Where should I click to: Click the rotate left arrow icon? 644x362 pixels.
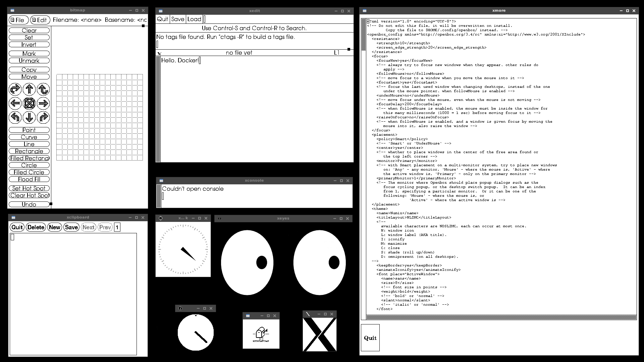[15, 117]
